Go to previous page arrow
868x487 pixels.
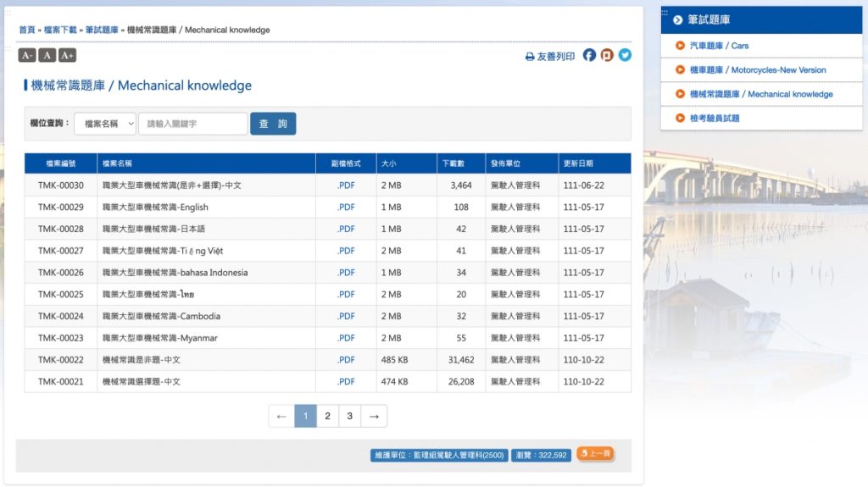(281, 416)
